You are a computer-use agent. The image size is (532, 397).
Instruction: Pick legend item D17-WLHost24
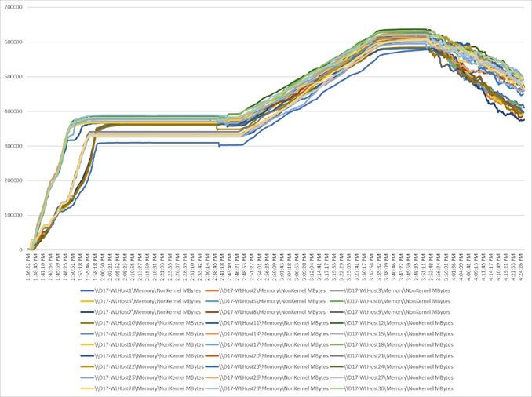tap(392, 367)
